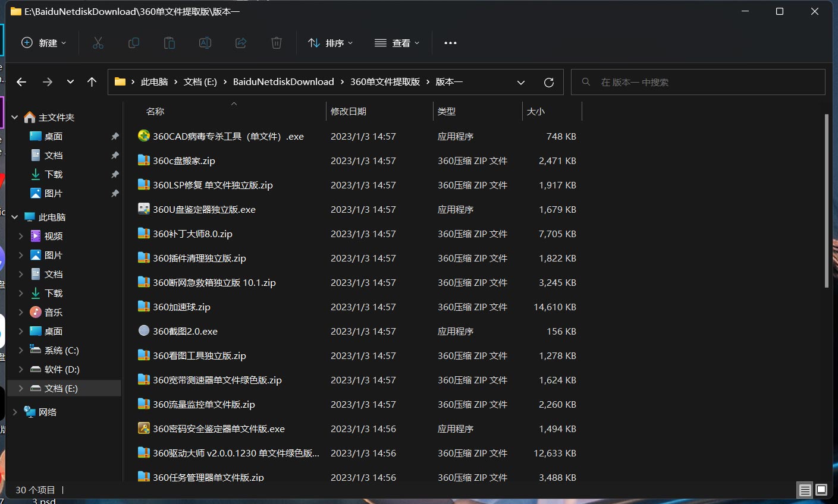Click the 360c盘搬家.zip archive icon

pos(144,160)
